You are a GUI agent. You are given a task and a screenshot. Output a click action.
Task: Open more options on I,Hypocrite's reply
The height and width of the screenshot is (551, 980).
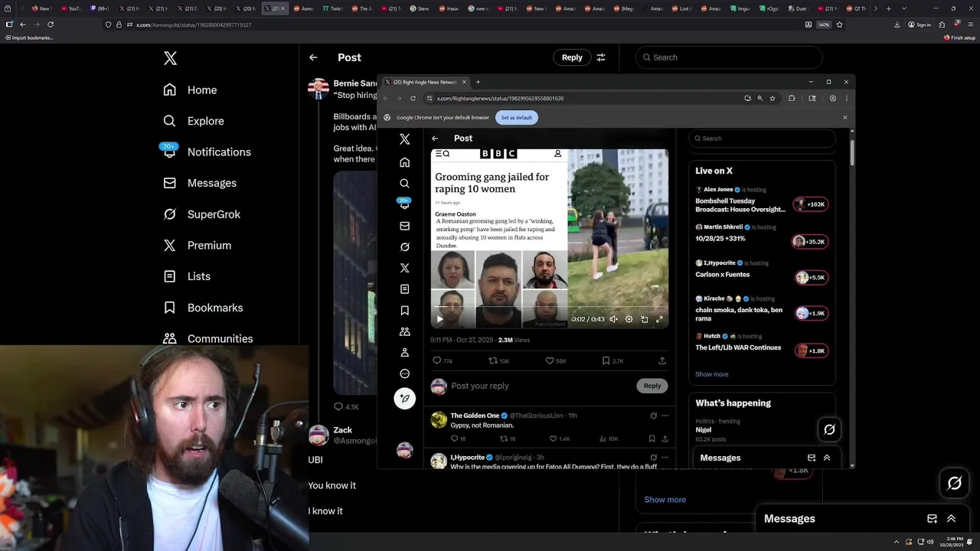(x=665, y=457)
